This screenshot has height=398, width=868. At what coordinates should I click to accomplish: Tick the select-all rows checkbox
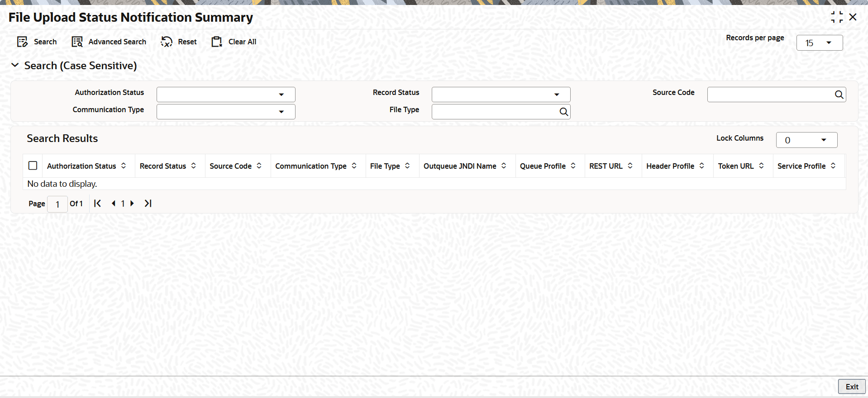coord(33,166)
